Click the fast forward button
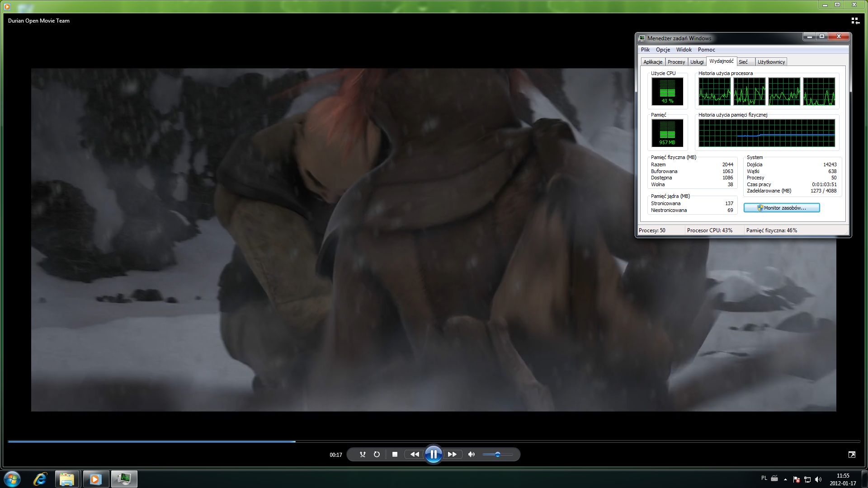The height and width of the screenshot is (488, 868). pyautogui.click(x=452, y=455)
